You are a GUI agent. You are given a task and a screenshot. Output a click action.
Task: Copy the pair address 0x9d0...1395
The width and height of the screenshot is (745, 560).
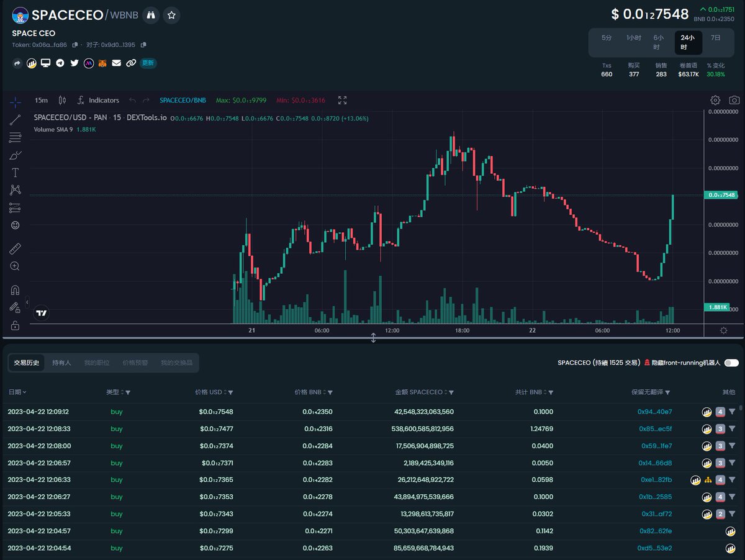[143, 45]
